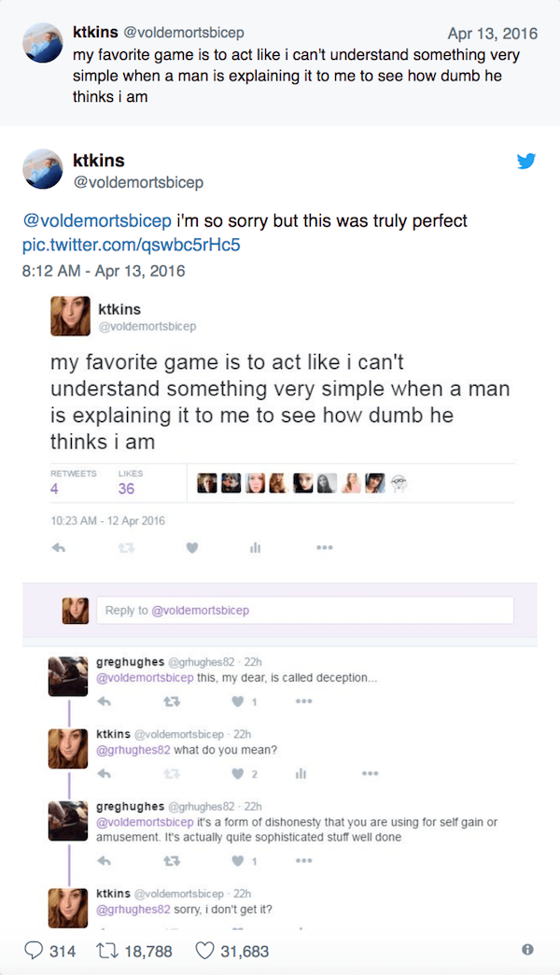Image resolution: width=560 pixels, height=975 pixels.
Task: Open the more options dots under the quoted tweet
Action: click(324, 548)
